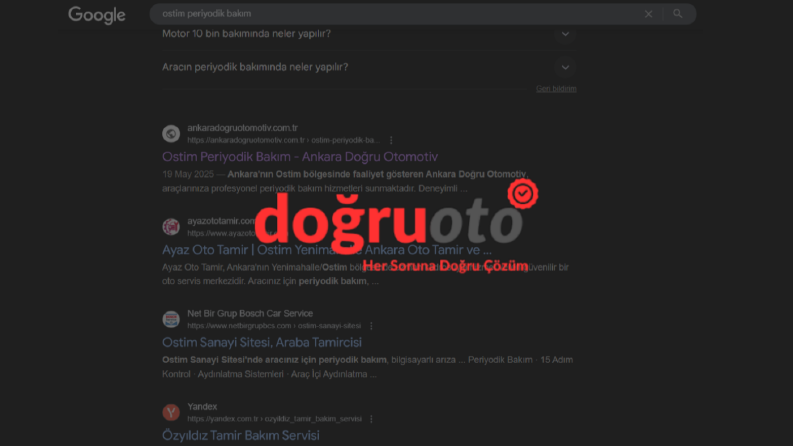This screenshot has height=446, width=793.
Task: Click the ankaradogruotomotiv.com.tr globe favicon
Action: point(171,133)
